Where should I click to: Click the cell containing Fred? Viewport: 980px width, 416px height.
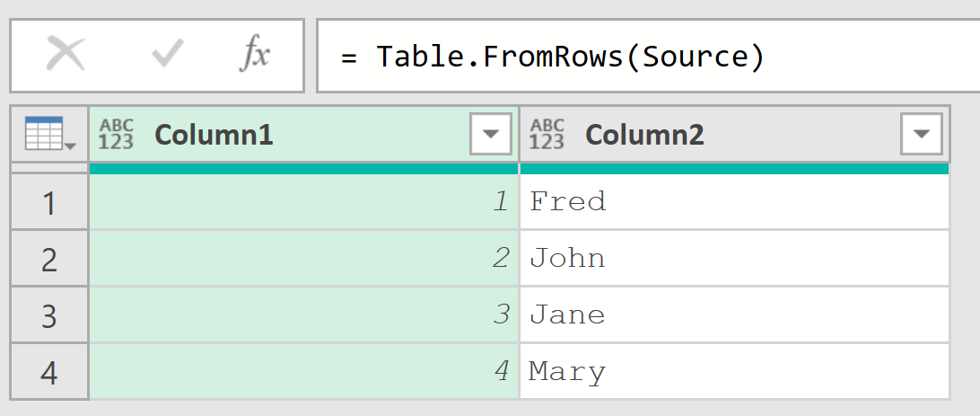coord(734,201)
